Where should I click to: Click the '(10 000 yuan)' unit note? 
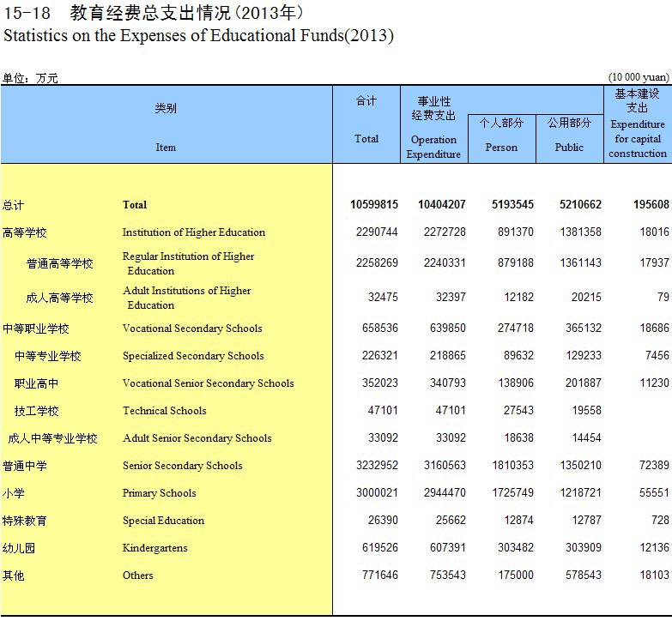639,77
